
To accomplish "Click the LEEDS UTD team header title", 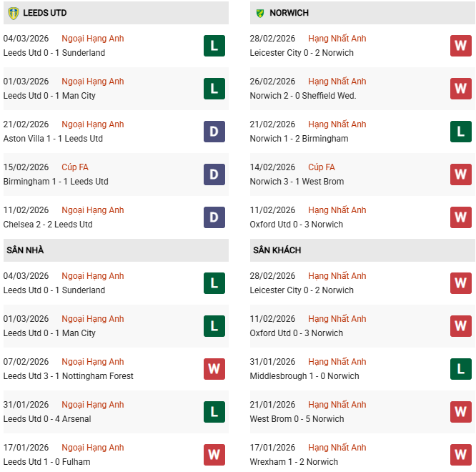I will click(x=44, y=13).
